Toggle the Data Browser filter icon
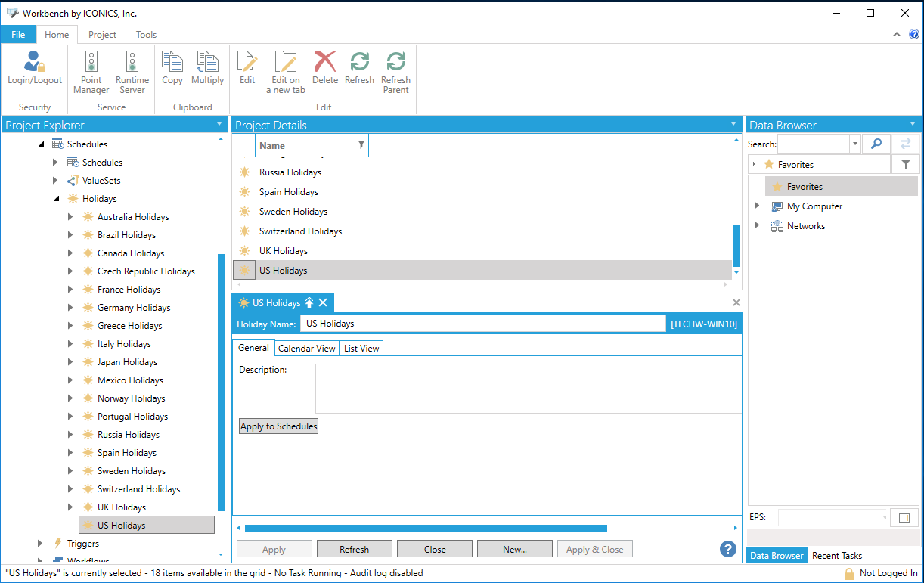This screenshot has height=583, width=924. click(x=905, y=164)
